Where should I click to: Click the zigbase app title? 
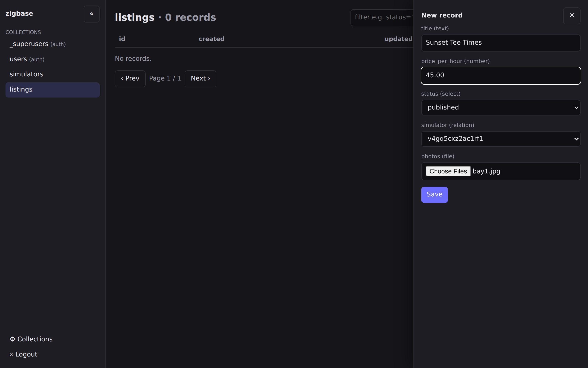19,14
